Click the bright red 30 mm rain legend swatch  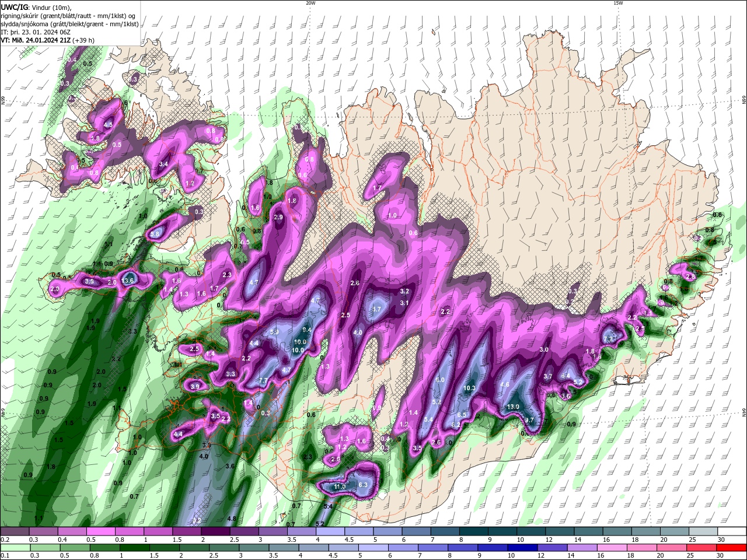[732, 548]
